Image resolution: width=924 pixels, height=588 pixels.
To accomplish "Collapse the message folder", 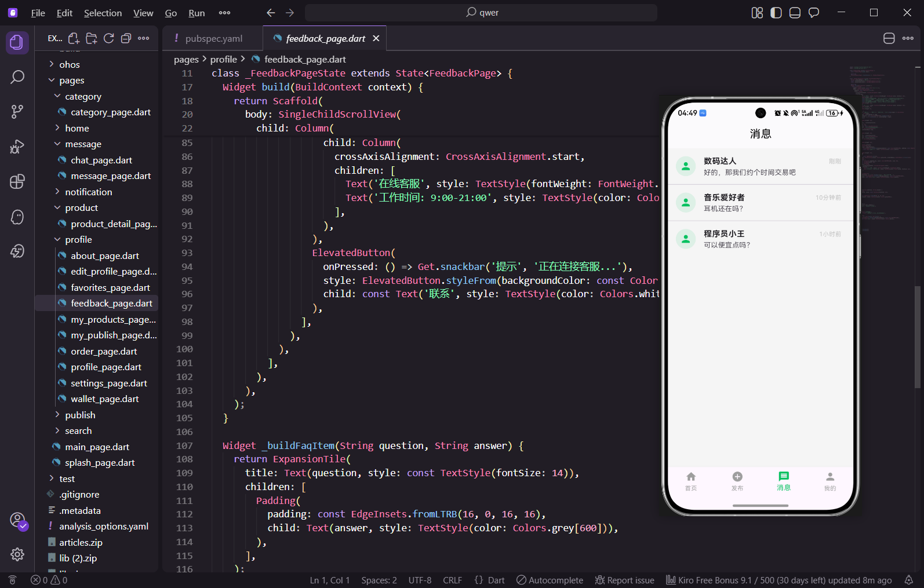I will coord(97,144).
